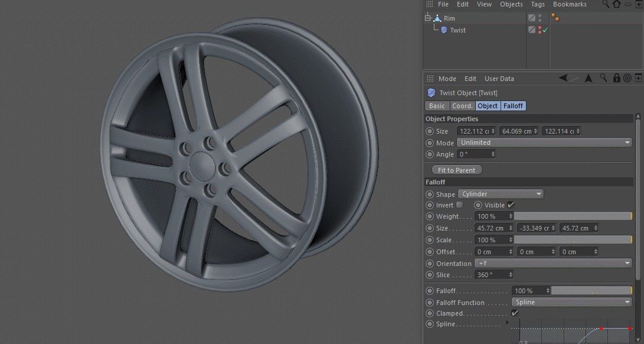Viewport: 644px width, 344px height.
Task: Click the home icon in Object Manager
Action: 617,4
